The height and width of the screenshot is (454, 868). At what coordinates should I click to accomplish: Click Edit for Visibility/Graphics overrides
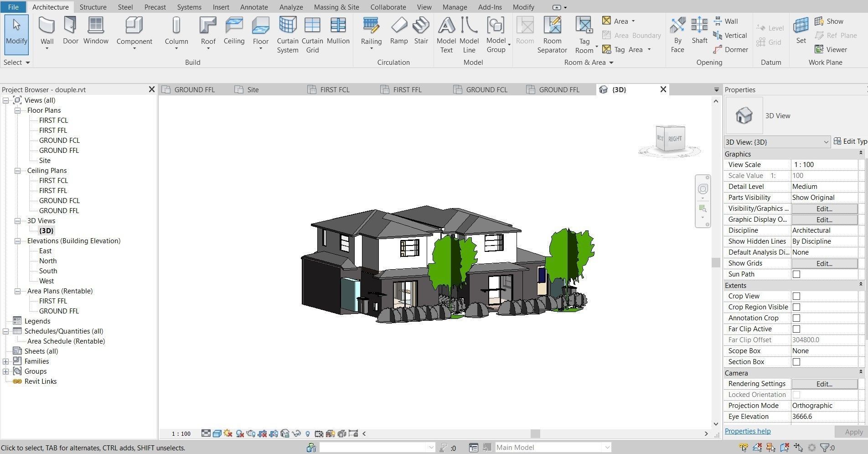click(824, 209)
